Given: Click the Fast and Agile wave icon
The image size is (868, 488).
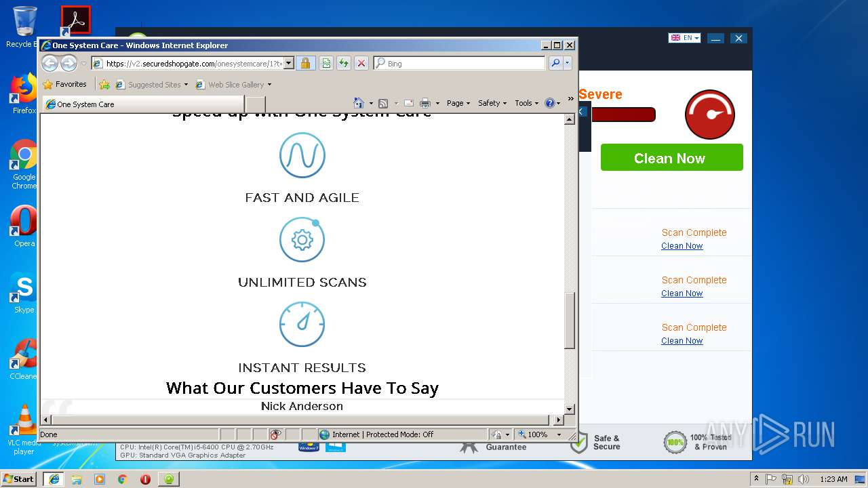Looking at the screenshot, I should 302,155.
